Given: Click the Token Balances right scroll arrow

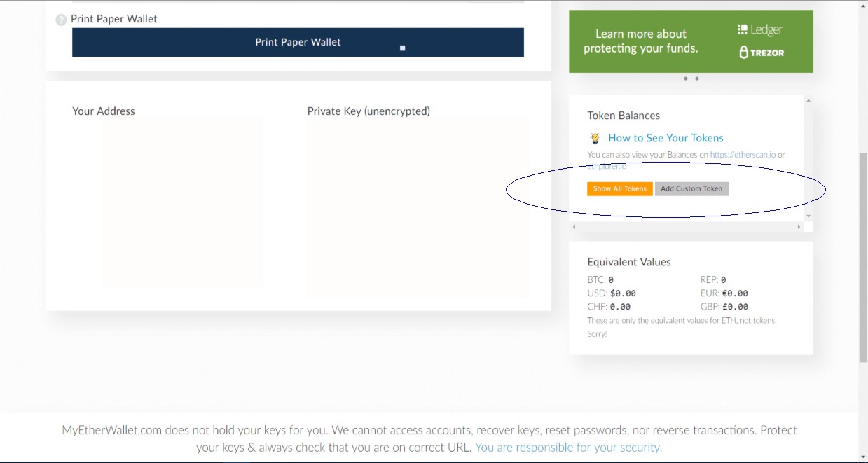Looking at the screenshot, I should (x=799, y=227).
